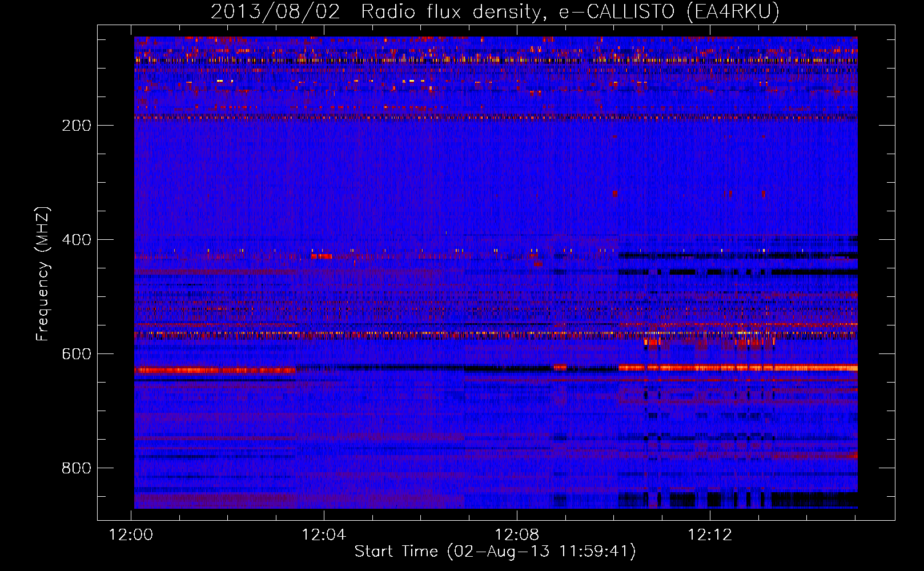Click the '800' frequency tick label
Screen dimensions: 924x571
click(x=76, y=468)
